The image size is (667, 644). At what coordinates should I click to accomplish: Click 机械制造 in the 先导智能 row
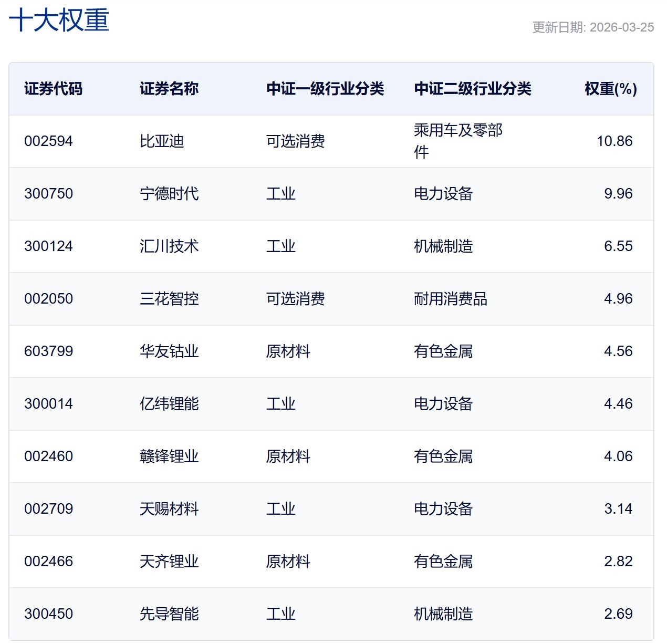(443, 614)
